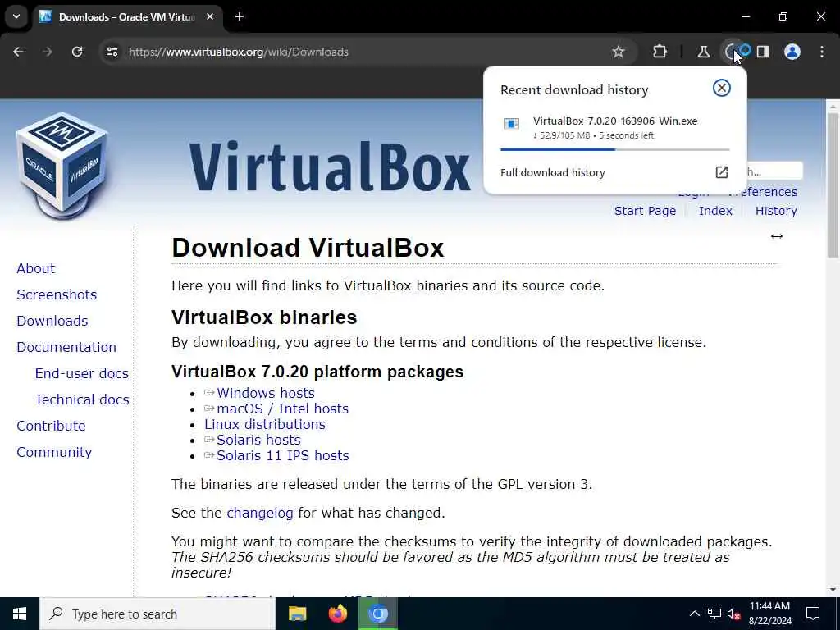Open File Explorer from the taskbar
840x630 pixels.
(x=297, y=614)
